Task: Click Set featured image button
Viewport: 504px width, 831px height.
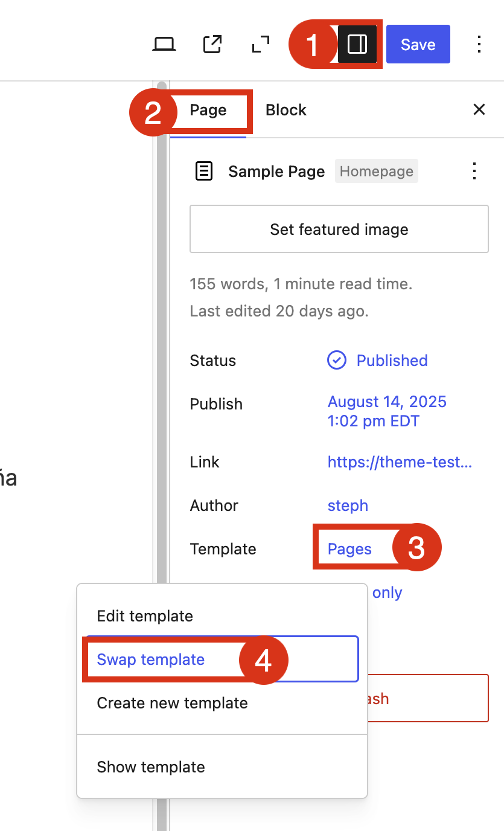Action: (339, 229)
